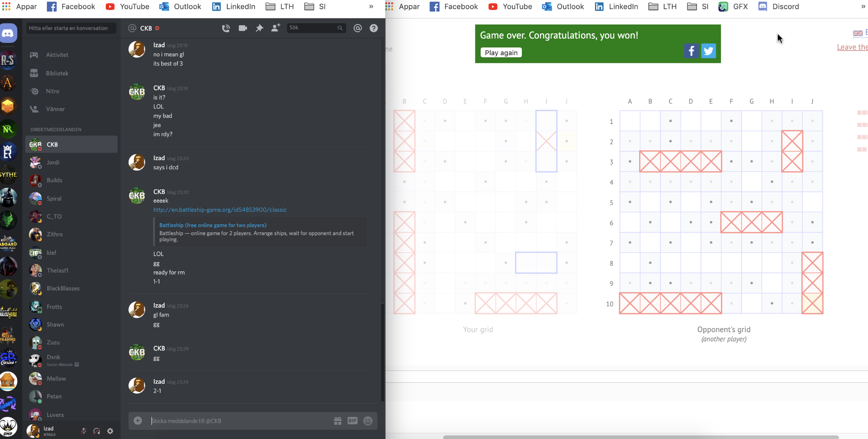Expand hidden bookmarks in the left browser

371,6
